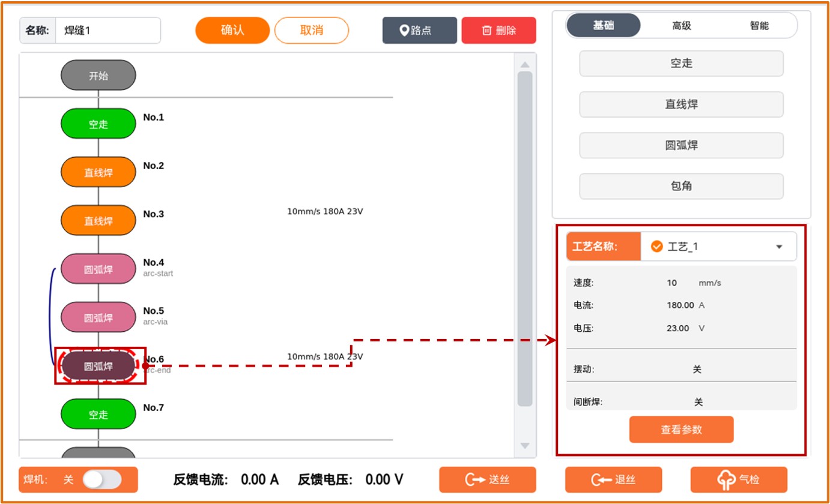Click the 确认 confirm button
The image size is (830, 504).
pos(232,31)
